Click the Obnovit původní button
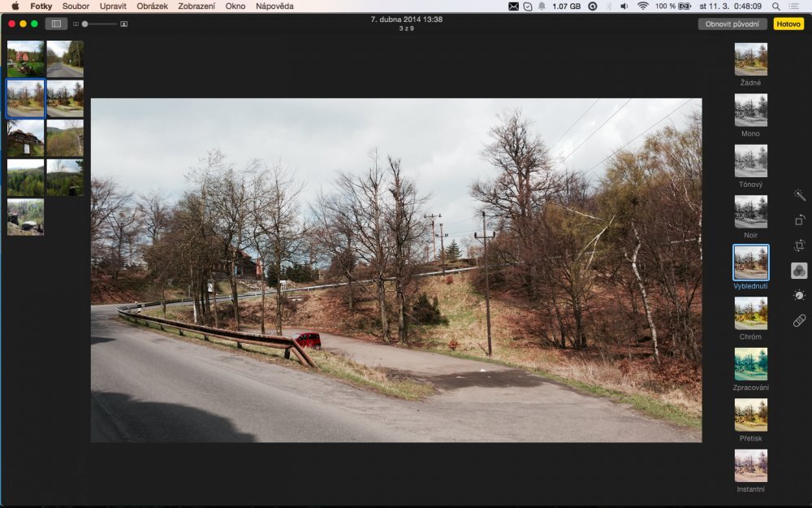 tap(732, 24)
